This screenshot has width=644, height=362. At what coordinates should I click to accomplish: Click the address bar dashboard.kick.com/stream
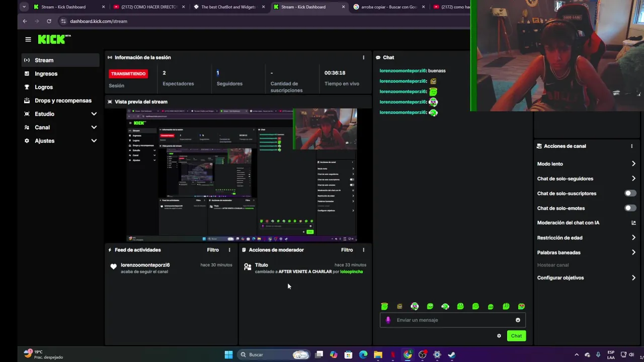pos(99,21)
